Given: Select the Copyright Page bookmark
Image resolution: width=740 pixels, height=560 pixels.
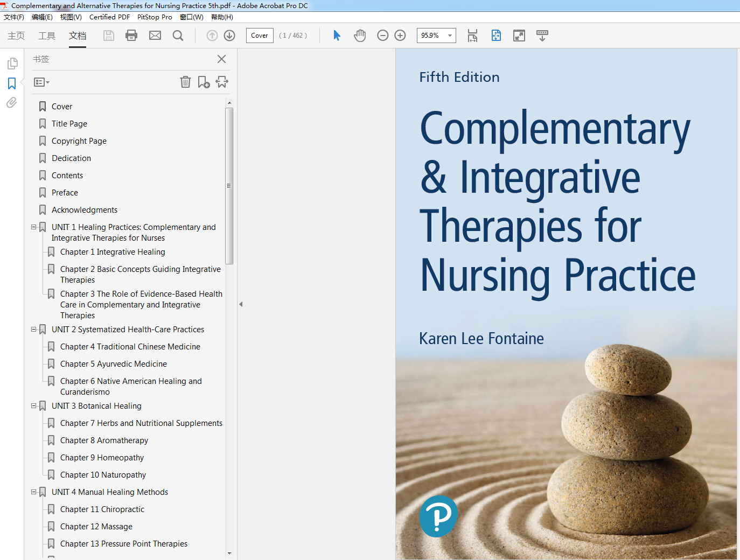Looking at the screenshot, I should [x=79, y=141].
